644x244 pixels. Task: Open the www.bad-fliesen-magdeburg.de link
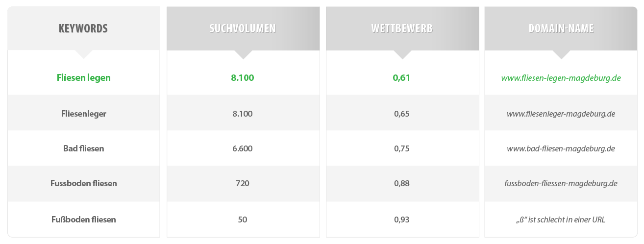coord(561,148)
